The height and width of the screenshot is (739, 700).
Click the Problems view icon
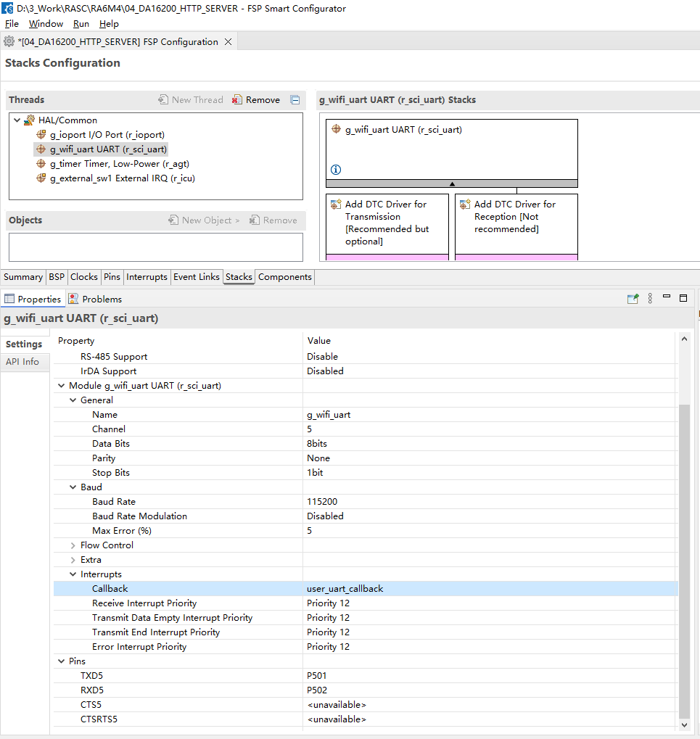(73, 299)
